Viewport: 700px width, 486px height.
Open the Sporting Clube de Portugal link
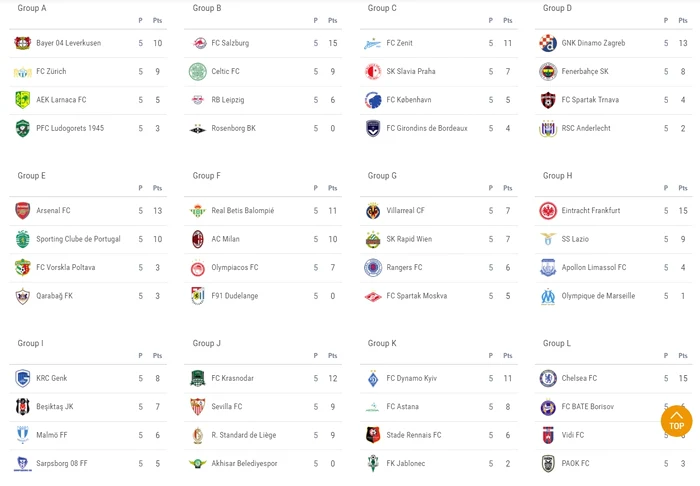pyautogui.click(x=78, y=240)
